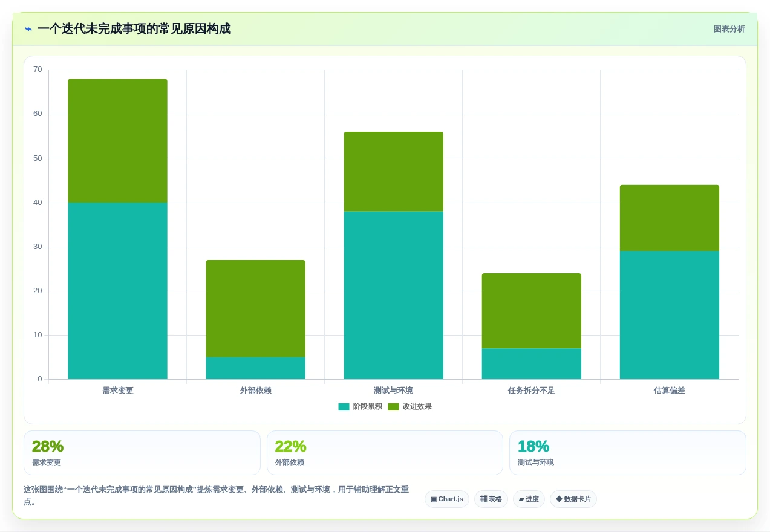Click the y-axis value 70
770x532 pixels.
[38, 70]
